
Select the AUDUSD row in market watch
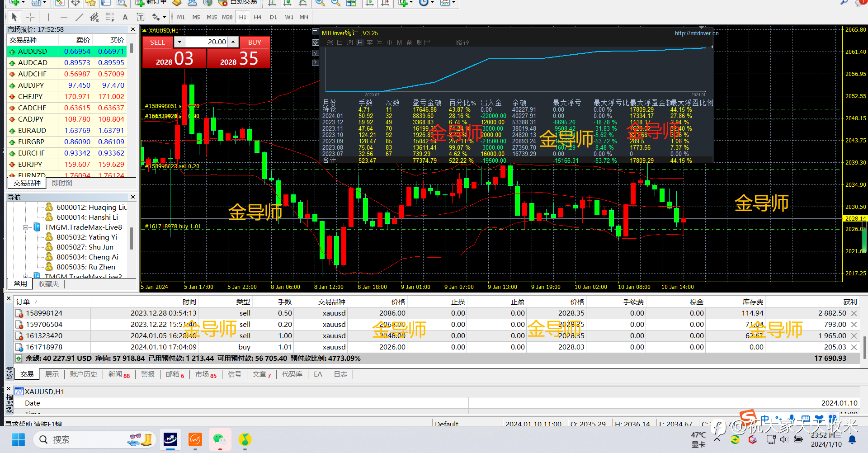click(66, 52)
